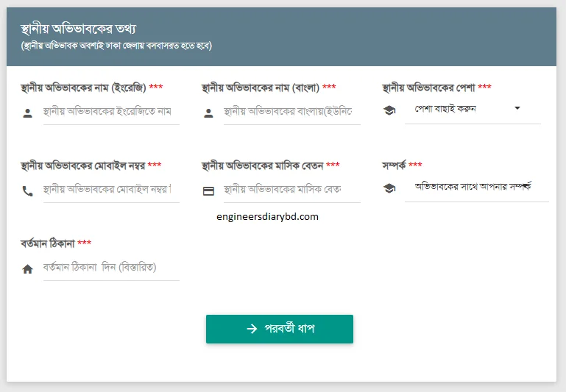Click the graduation cap icon beside occupation dropdown
Viewport: 566px width, 392px height.
click(389, 110)
